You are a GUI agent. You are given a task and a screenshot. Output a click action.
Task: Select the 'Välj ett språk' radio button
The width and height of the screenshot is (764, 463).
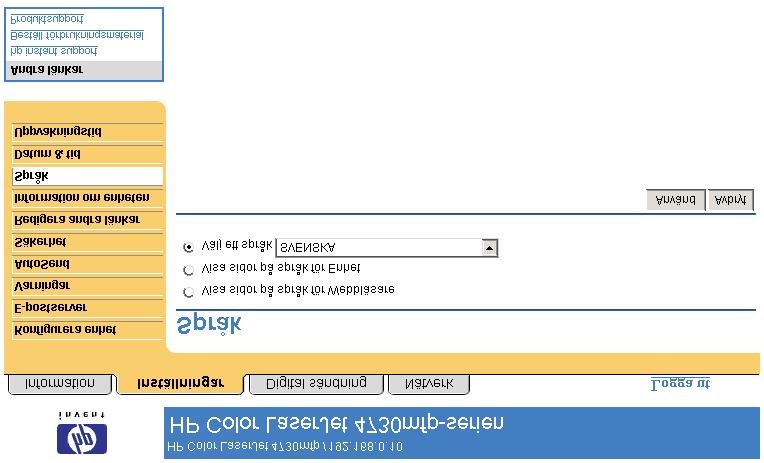(x=188, y=248)
